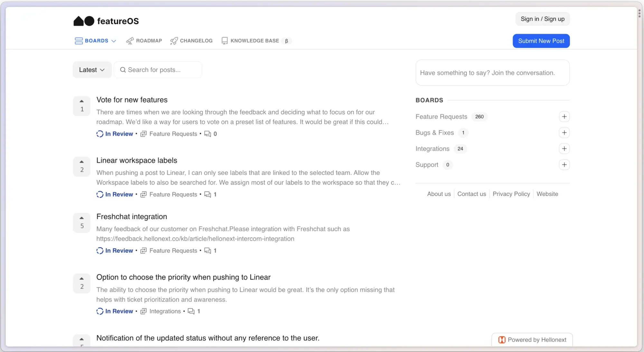The height and width of the screenshot is (352, 644).
Task: Click the plus icon beside Support board
Action: tap(564, 165)
